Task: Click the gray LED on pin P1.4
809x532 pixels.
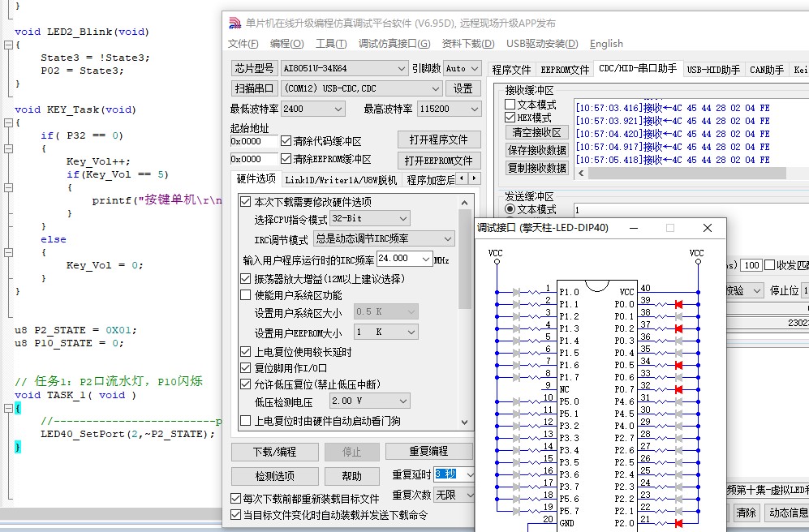Action: 516,341
